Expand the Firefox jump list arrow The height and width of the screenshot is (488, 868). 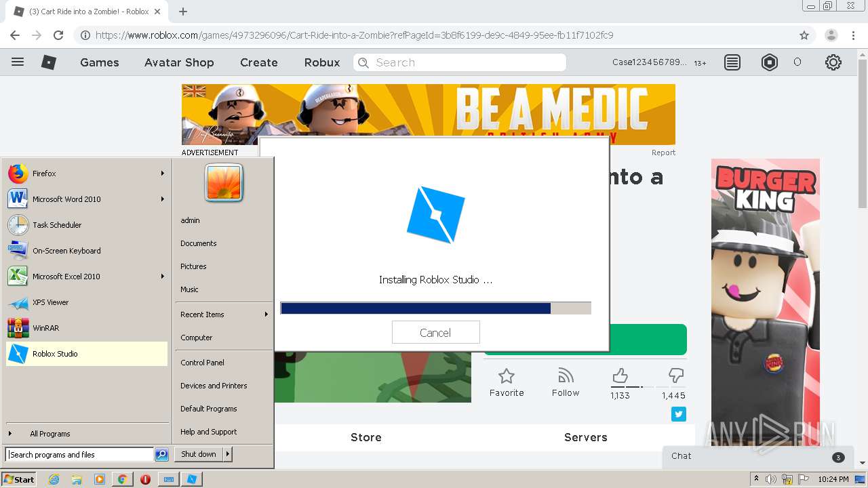point(163,174)
